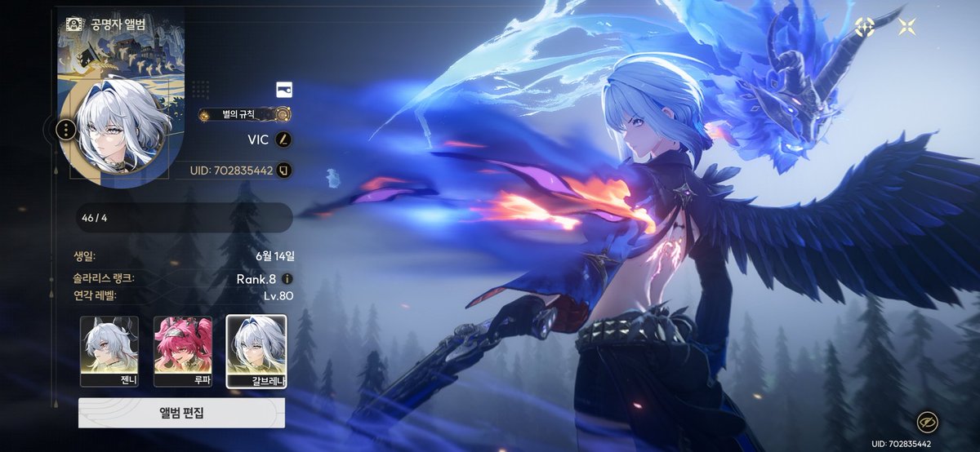Click the circular target icon beside the close X

(x=865, y=27)
